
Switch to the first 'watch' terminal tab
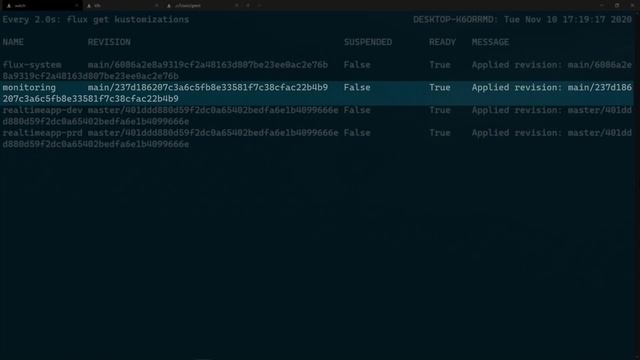41,5
